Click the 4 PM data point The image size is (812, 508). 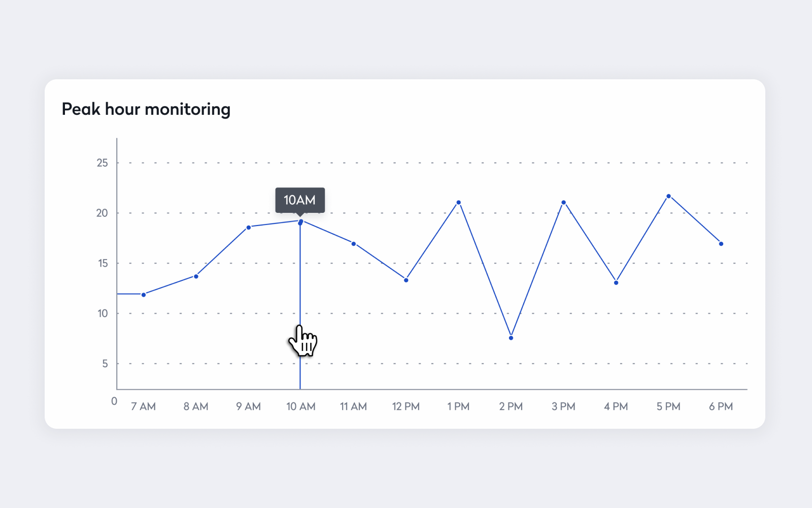(x=616, y=282)
